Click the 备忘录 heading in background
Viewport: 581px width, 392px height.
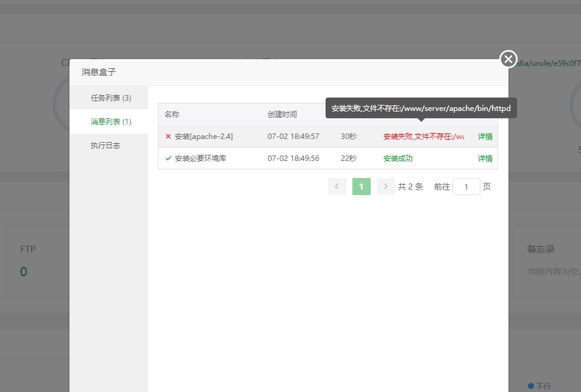(x=541, y=249)
